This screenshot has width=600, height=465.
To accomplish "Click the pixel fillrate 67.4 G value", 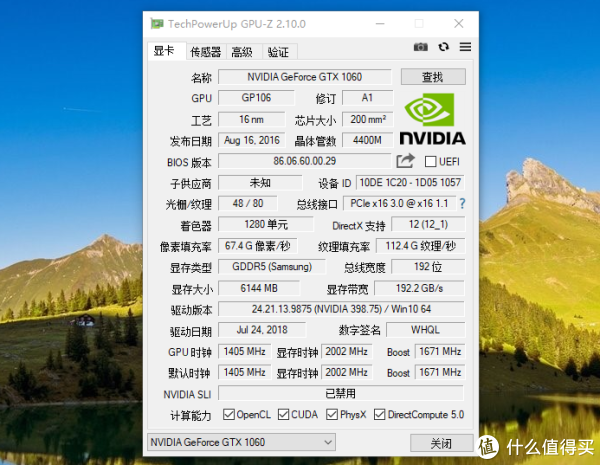I will [x=258, y=246].
